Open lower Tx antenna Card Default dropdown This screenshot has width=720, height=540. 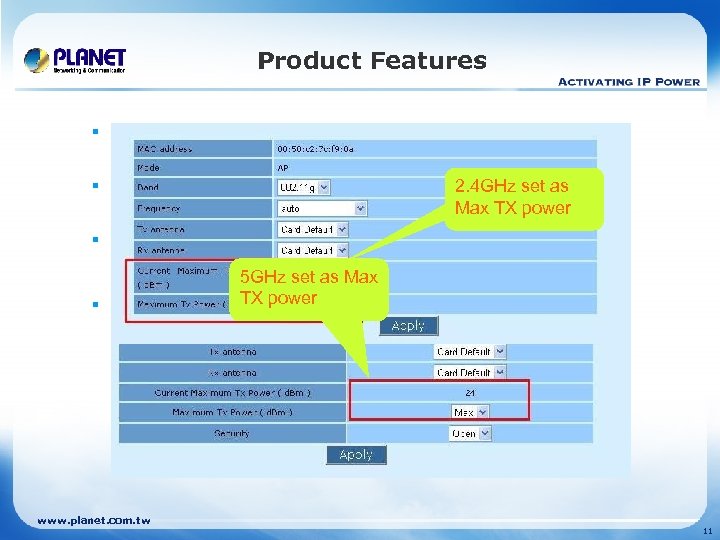(x=469, y=352)
